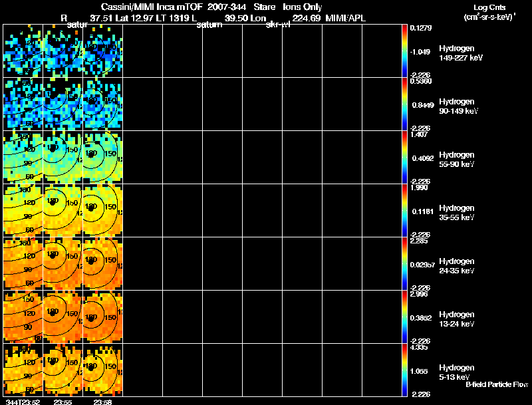532x405 pixels.
Task: Click the 'Hydrogen 35-55 keV' row label
Action: pos(457,213)
